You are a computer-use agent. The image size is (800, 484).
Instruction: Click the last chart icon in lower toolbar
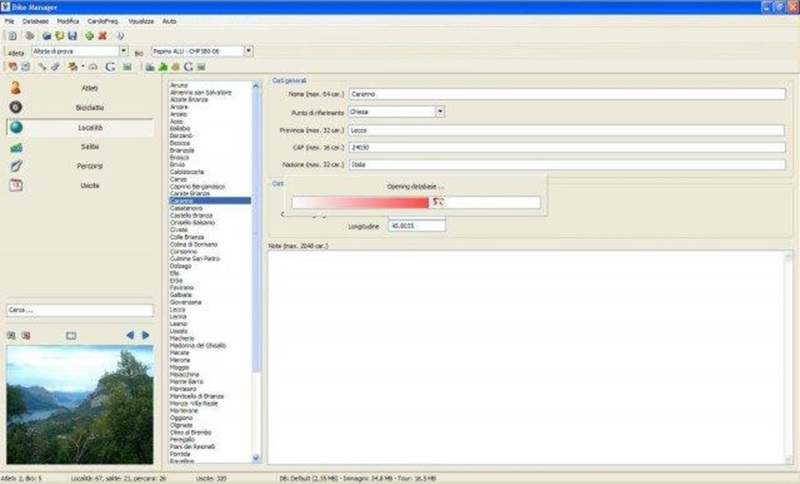(x=202, y=67)
